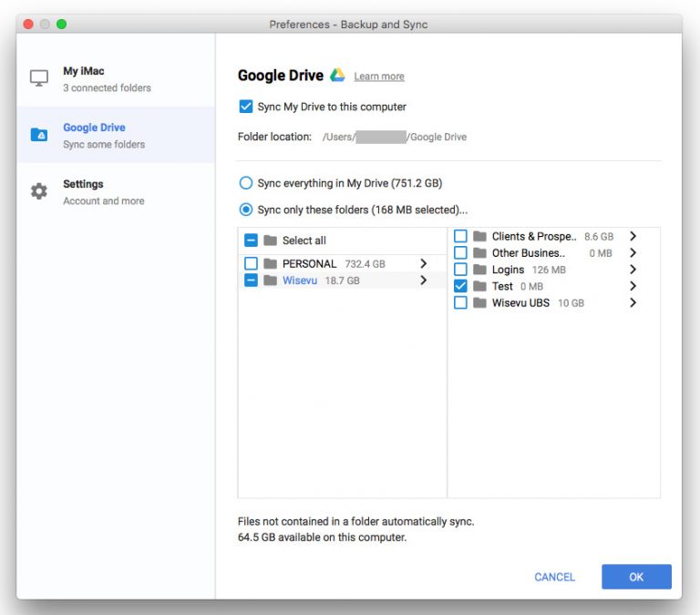Check the Logins folder checkbox

pyautogui.click(x=460, y=270)
